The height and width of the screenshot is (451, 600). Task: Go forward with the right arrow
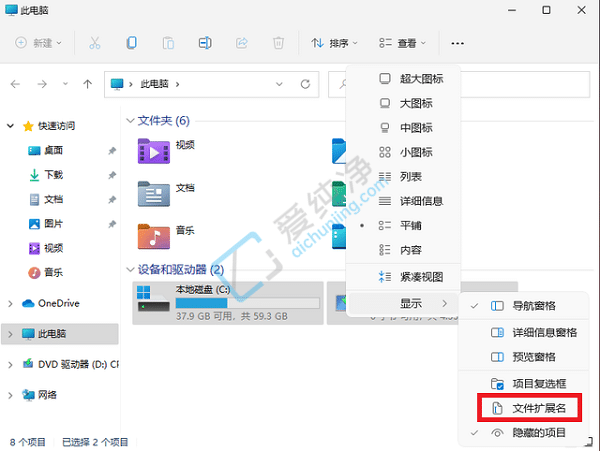42,84
